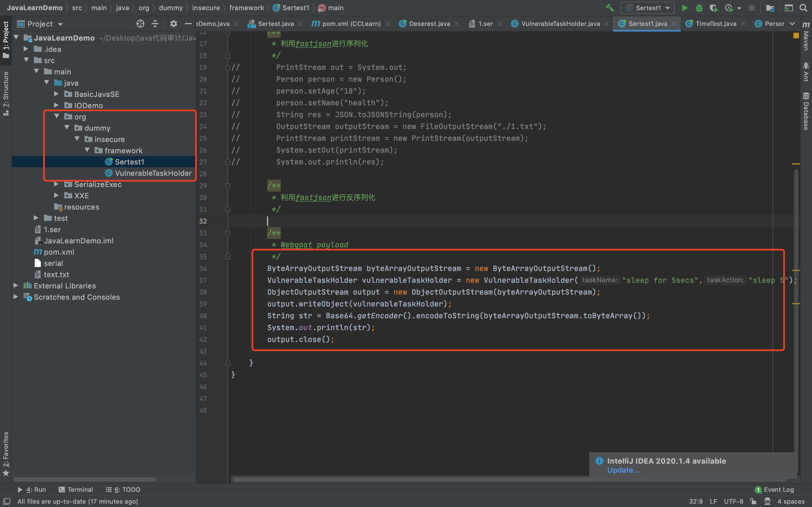Open Project panel settings gear
This screenshot has width=812, height=507.
click(x=173, y=24)
